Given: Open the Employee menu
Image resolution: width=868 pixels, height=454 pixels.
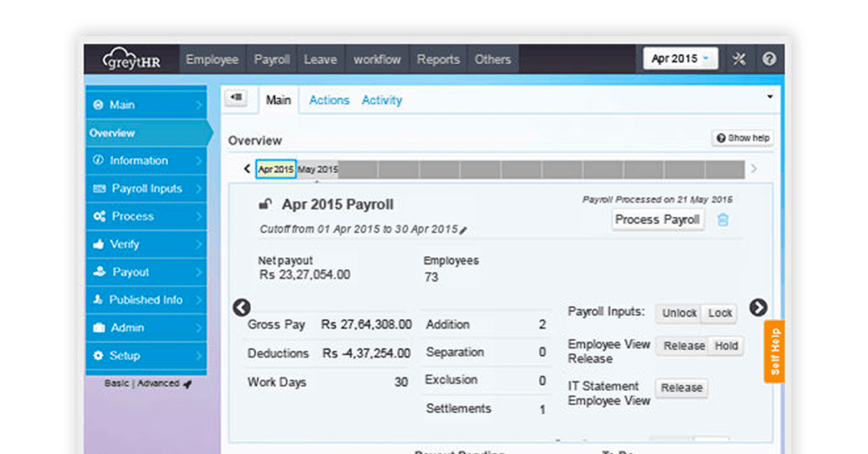Looking at the screenshot, I should click(x=212, y=59).
